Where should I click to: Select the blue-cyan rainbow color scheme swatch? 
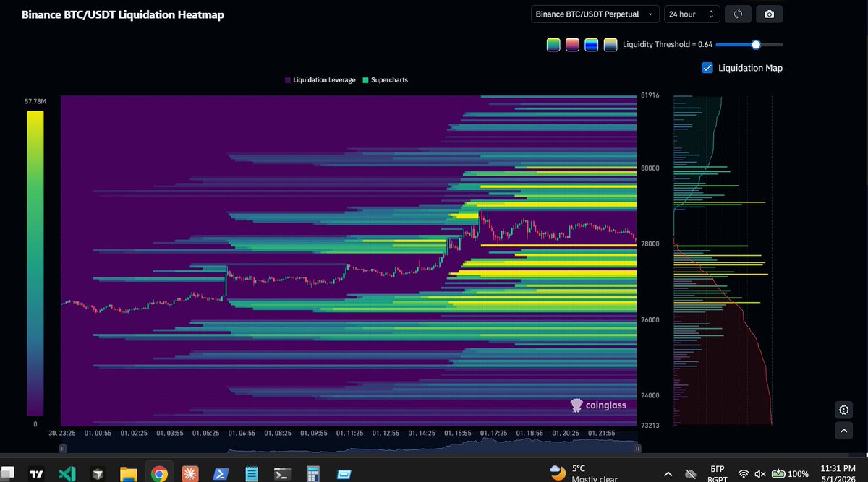592,45
